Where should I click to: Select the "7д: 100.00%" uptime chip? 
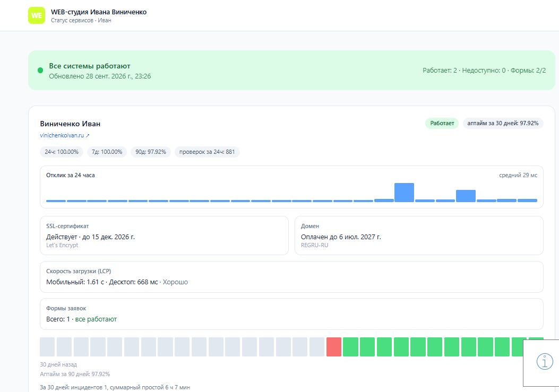(107, 152)
